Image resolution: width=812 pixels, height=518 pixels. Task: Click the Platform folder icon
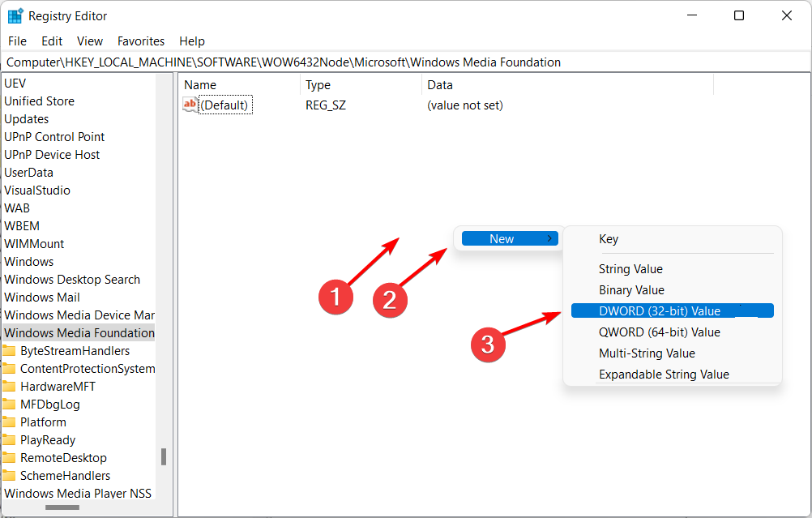(9, 422)
